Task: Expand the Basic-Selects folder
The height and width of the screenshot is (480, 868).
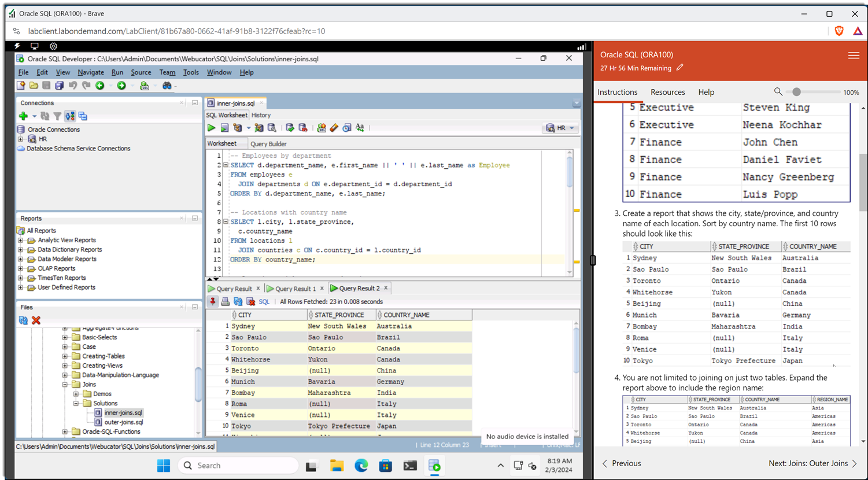Action: 65,337
